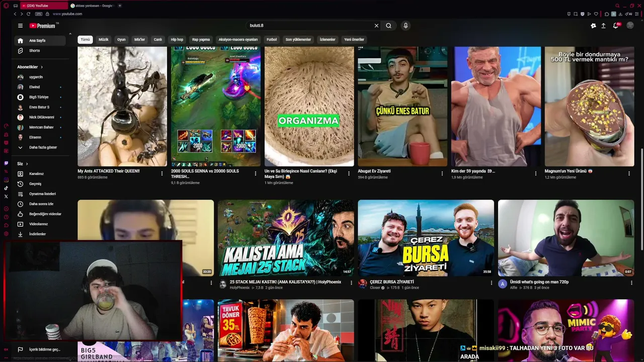Open options for Magnum'un Yeni Ürünü short
The image size is (644, 362).
[629, 173]
